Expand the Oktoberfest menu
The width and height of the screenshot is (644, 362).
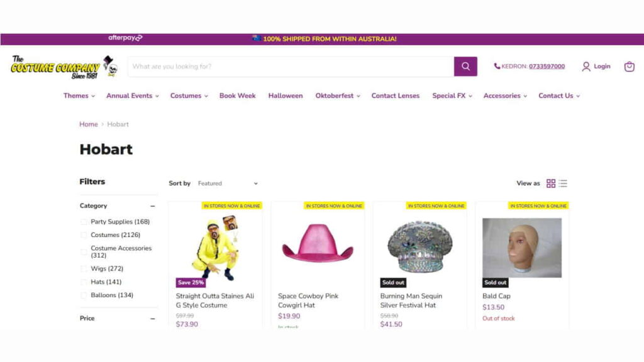coord(338,96)
